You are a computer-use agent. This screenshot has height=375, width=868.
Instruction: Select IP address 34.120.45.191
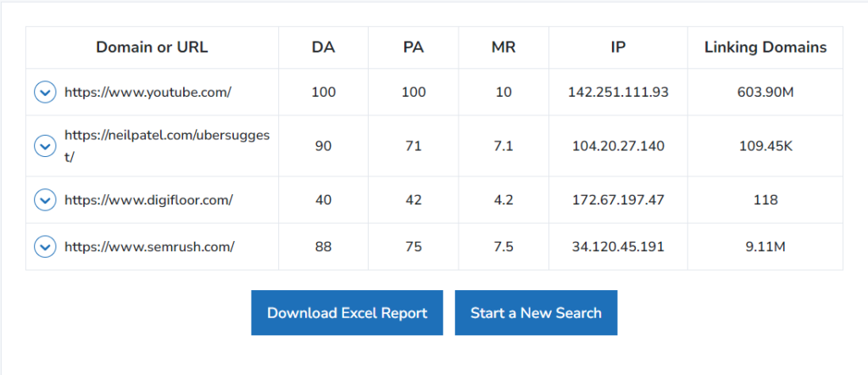pos(618,247)
